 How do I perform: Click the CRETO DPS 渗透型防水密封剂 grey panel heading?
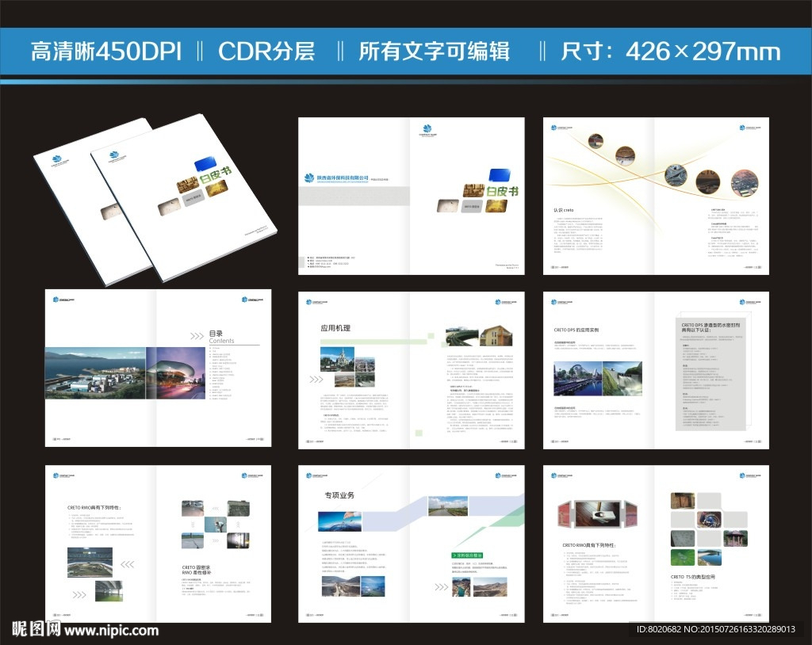coord(710,327)
